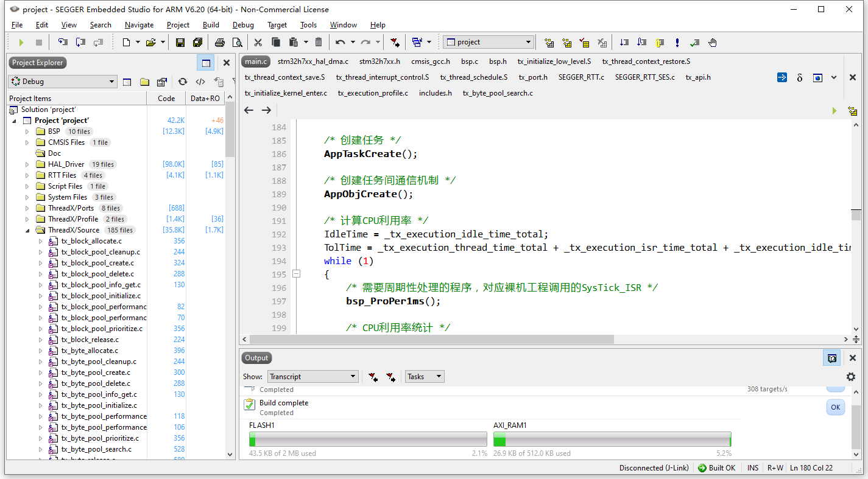Viewport: 868px width, 479px height.
Task: Navigate forward in the editor
Action: (x=266, y=110)
